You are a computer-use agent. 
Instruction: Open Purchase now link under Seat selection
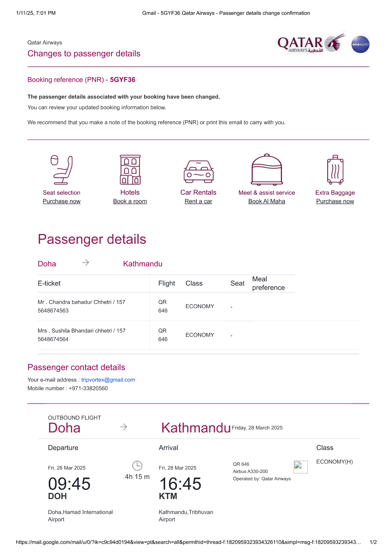pos(62,201)
